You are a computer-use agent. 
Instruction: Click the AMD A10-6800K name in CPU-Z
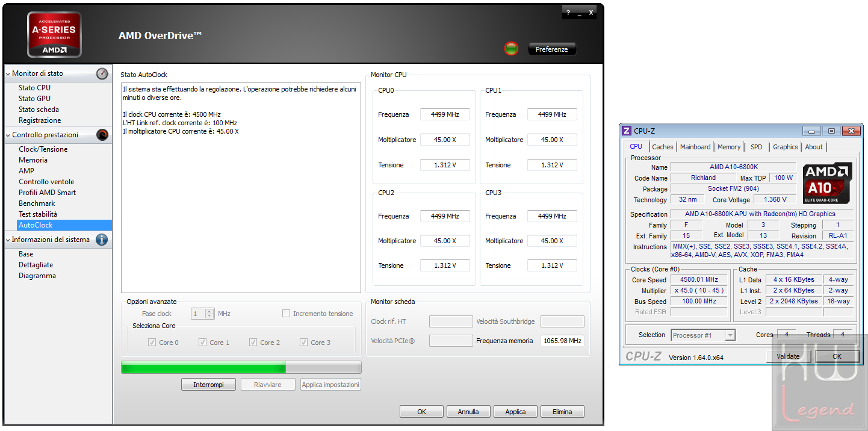coord(734,167)
